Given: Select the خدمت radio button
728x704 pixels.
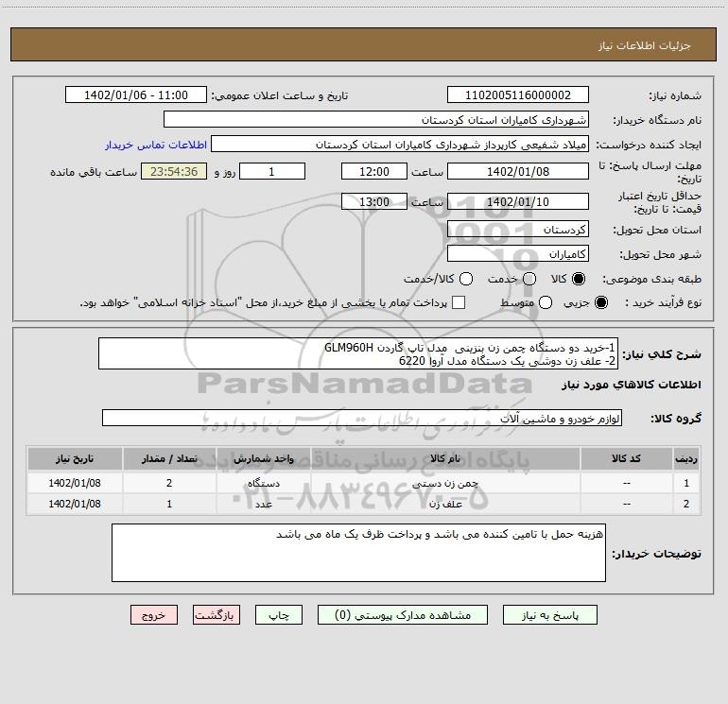Looking at the screenshot, I should point(529,279).
